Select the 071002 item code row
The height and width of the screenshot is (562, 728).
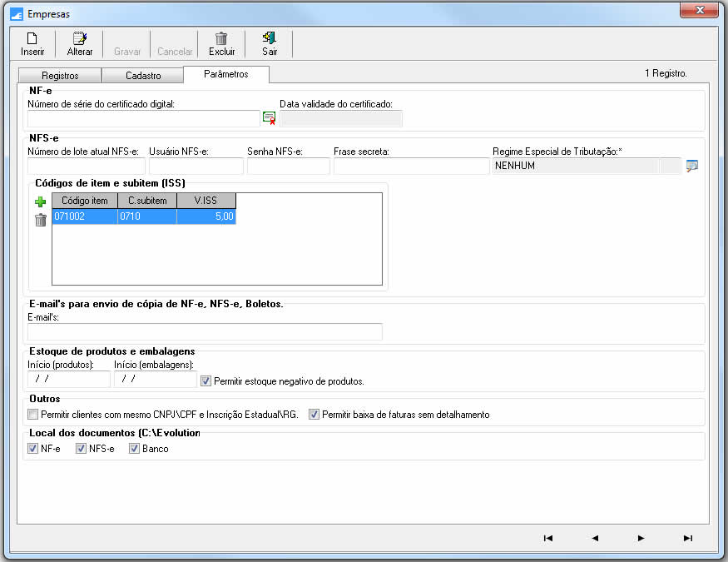83,216
